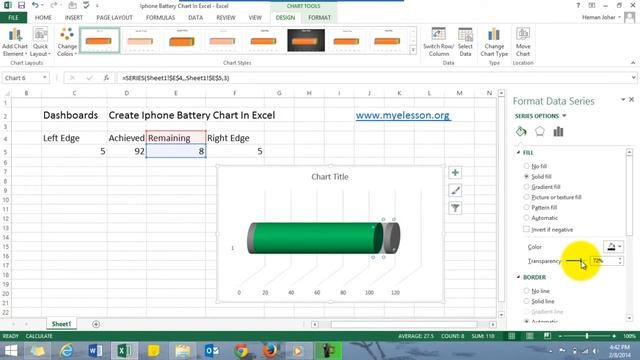Image resolution: width=640 pixels, height=360 pixels.
Task: Expand the formula bar
Action: coord(633,78)
